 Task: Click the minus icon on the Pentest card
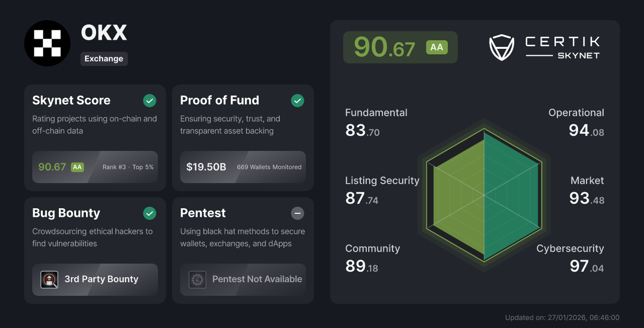click(x=297, y=213)
